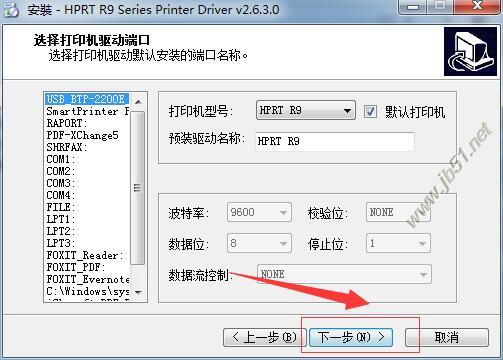The width and height of the screenshot is (503, 360).
Task: Open the 数据位 dropdown showing 8
Action: [x=259, y=243]
